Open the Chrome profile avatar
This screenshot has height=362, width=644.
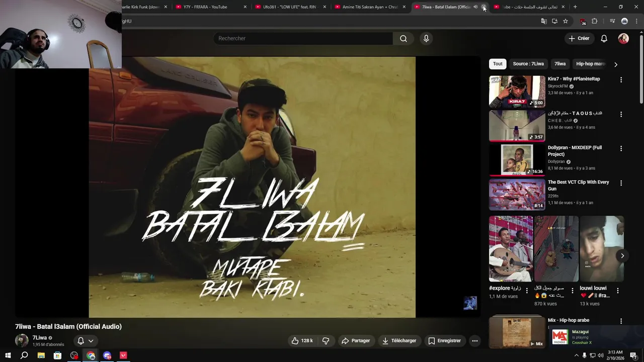(x=624, y=21)
